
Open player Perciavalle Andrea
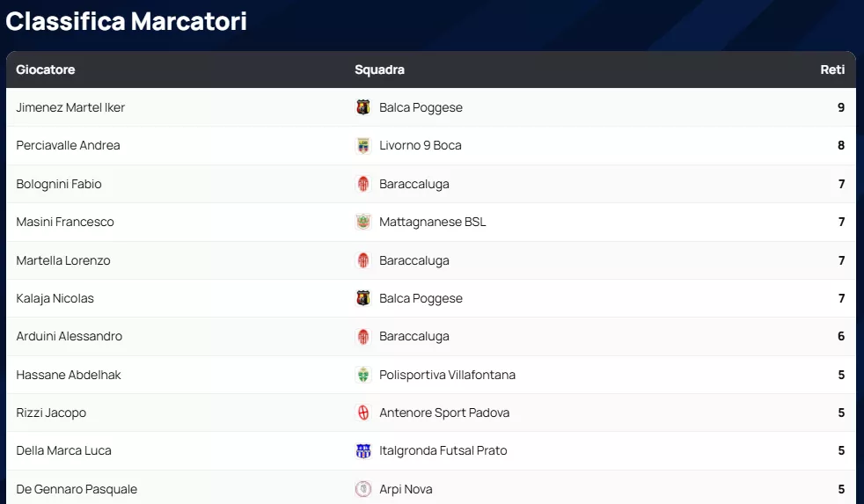click(68, 145)
